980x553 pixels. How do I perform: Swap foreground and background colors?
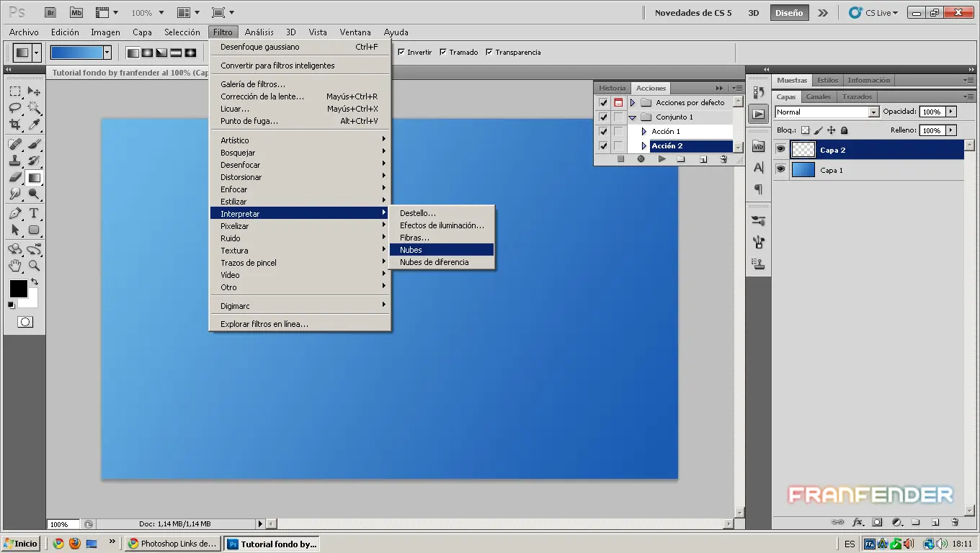coord(35,282)
